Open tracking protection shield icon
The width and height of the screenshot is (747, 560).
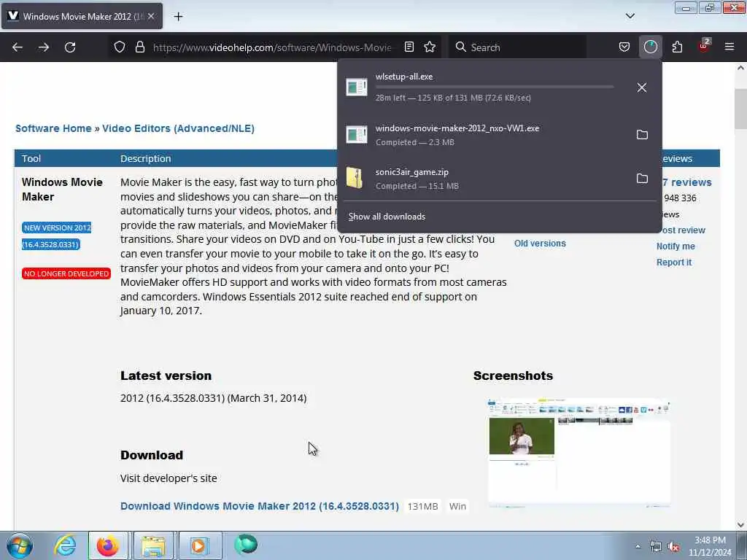pos(120,47)
